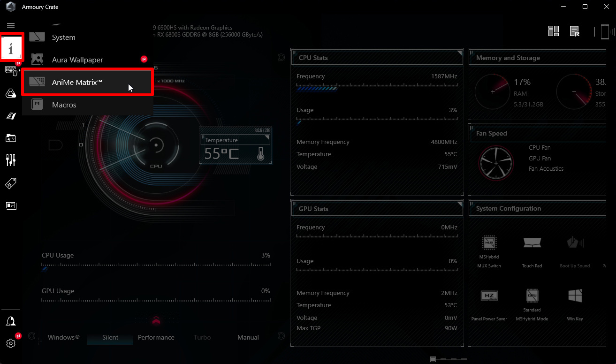Click the mobile phone icon at top right
The height and width of the screenshot is (364, 616).
tap(605, 31)
